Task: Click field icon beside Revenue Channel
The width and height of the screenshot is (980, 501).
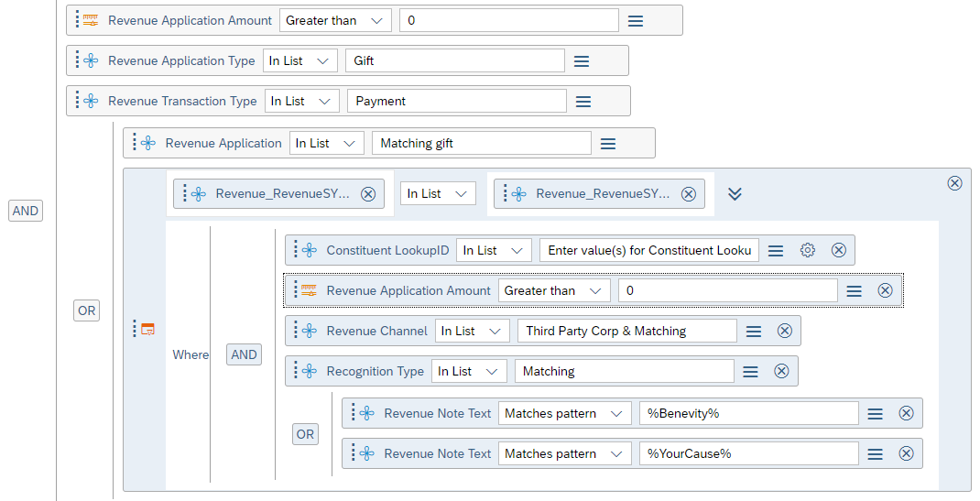Action: [x=310, y=331]
